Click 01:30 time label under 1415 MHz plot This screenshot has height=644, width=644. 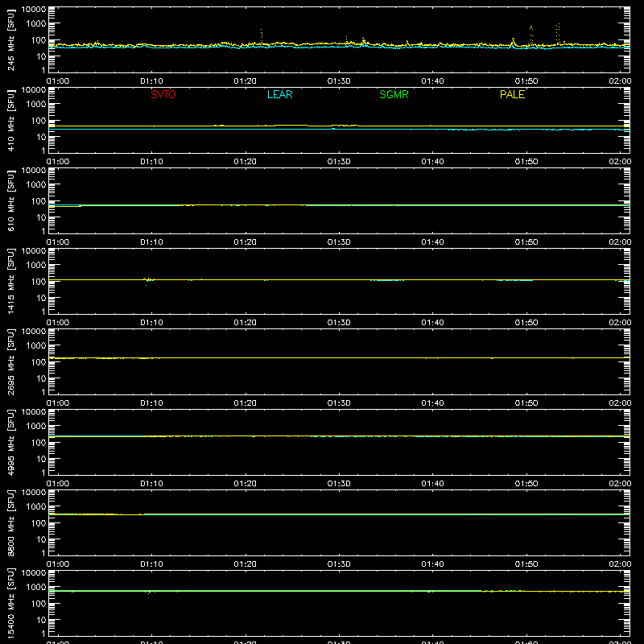339,323
